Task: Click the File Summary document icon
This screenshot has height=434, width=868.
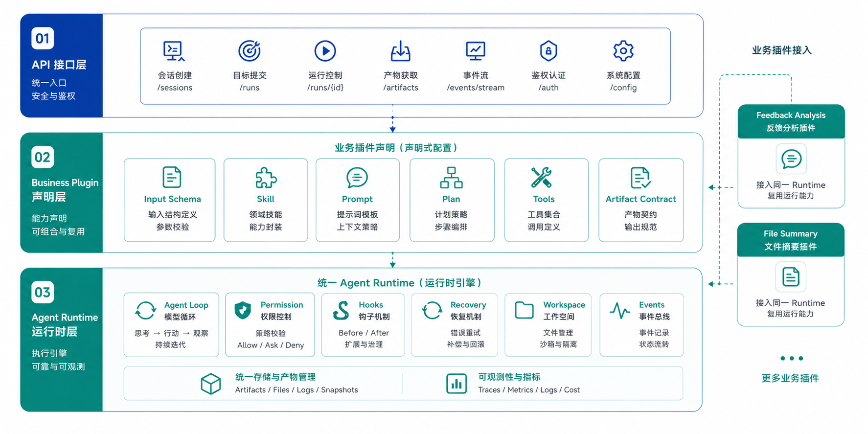Action: (791, 277)
